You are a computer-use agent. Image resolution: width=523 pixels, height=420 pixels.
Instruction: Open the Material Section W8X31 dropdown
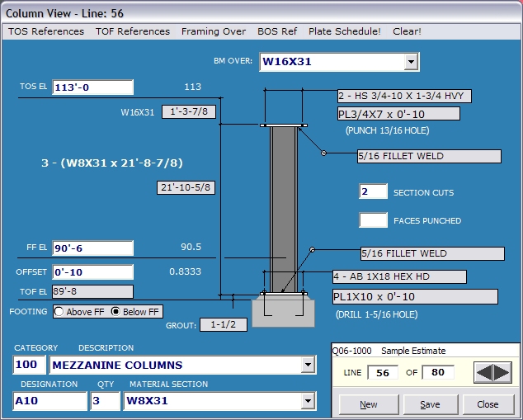coord(308,401)
